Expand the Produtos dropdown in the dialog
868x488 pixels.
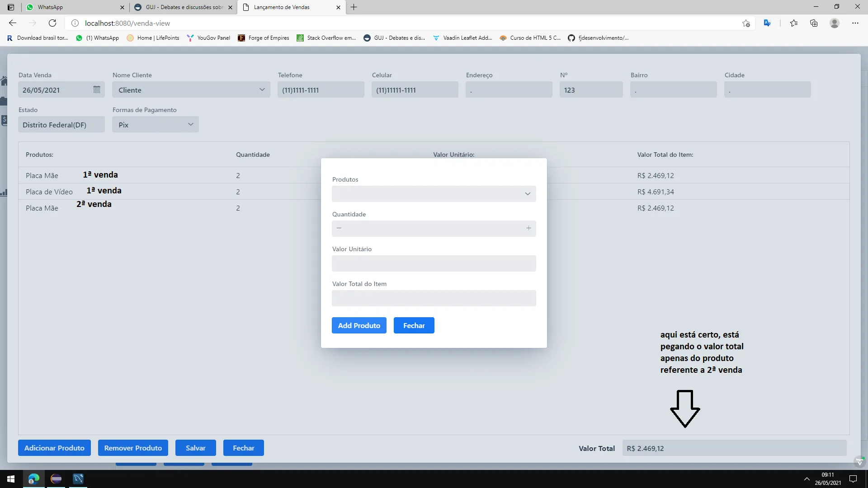click(527, 194)
